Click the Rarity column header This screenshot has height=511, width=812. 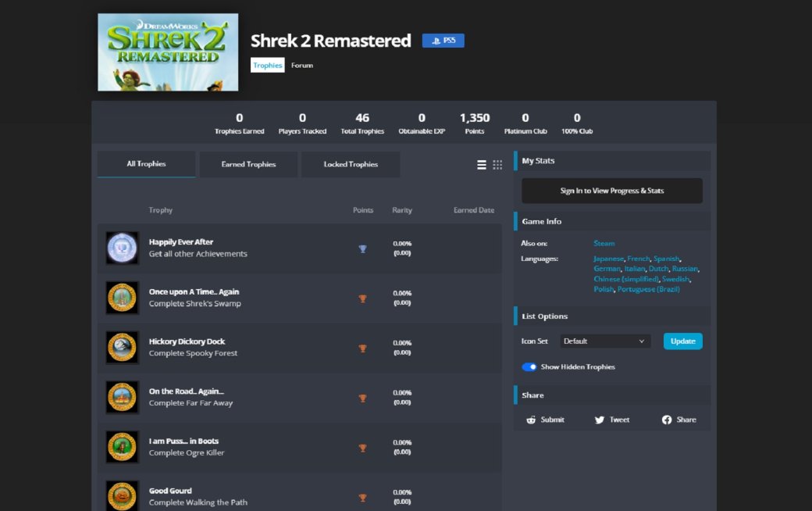click(402, 210)
